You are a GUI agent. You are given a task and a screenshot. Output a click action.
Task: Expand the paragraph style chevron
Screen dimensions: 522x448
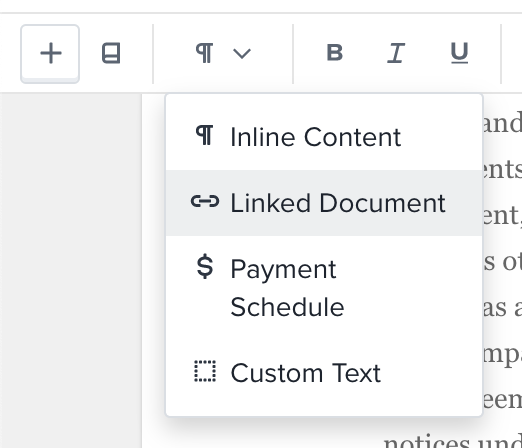[242, 53]
